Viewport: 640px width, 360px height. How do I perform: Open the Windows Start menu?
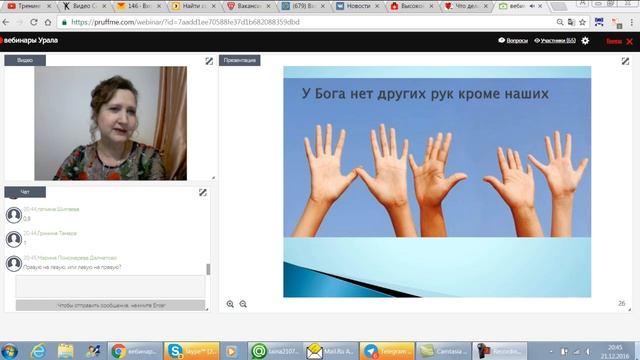(10, 351)
